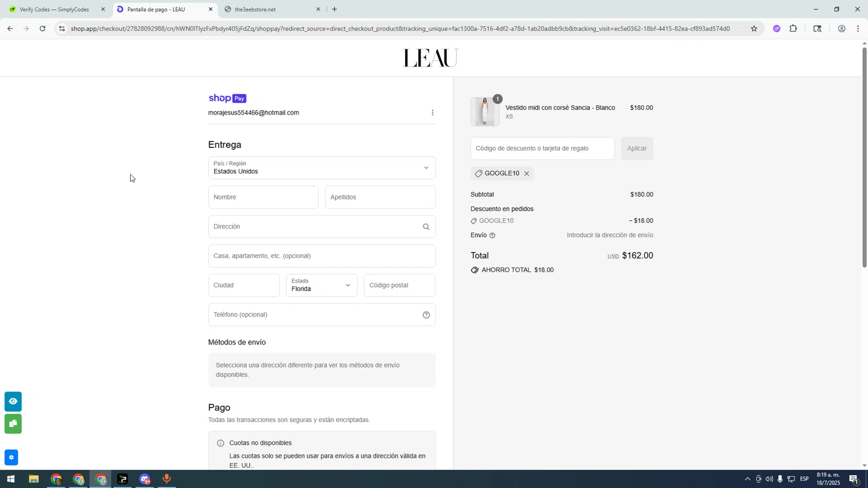Click the ESP language indicator
The image size is (868, 488).
(804, 479)
